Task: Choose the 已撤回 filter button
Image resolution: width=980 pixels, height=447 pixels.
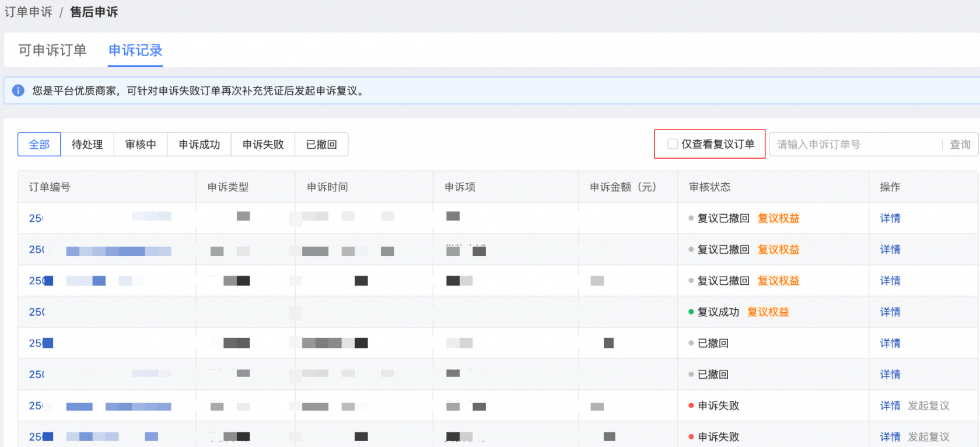Action: [321, 145]
